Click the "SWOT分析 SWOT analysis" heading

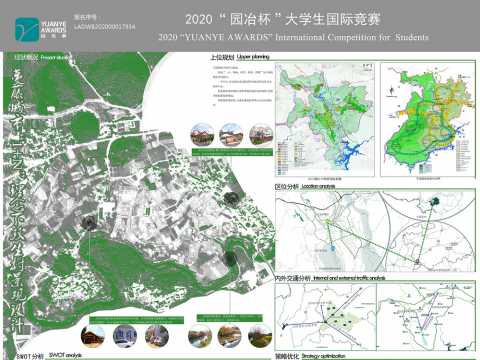(x=49, y=355)
